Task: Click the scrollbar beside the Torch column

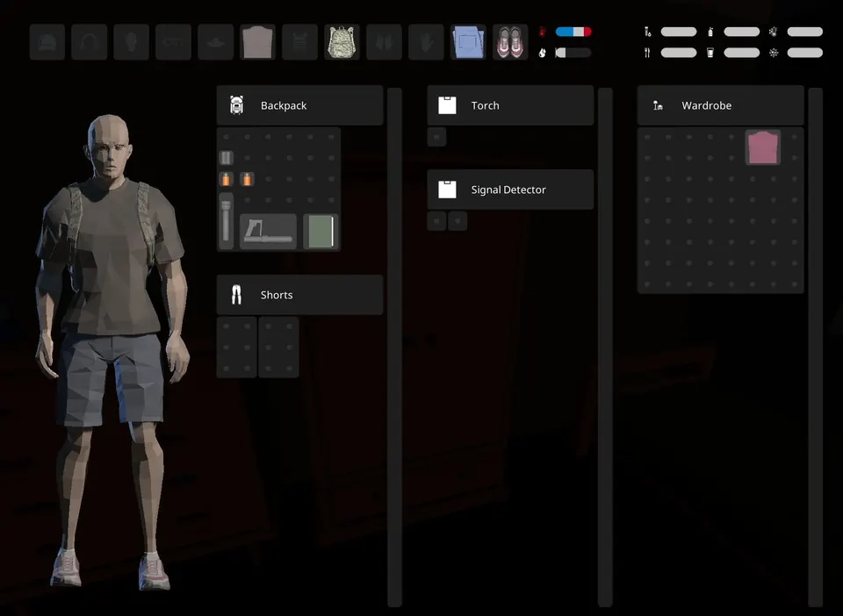Action: coord(605,347)
